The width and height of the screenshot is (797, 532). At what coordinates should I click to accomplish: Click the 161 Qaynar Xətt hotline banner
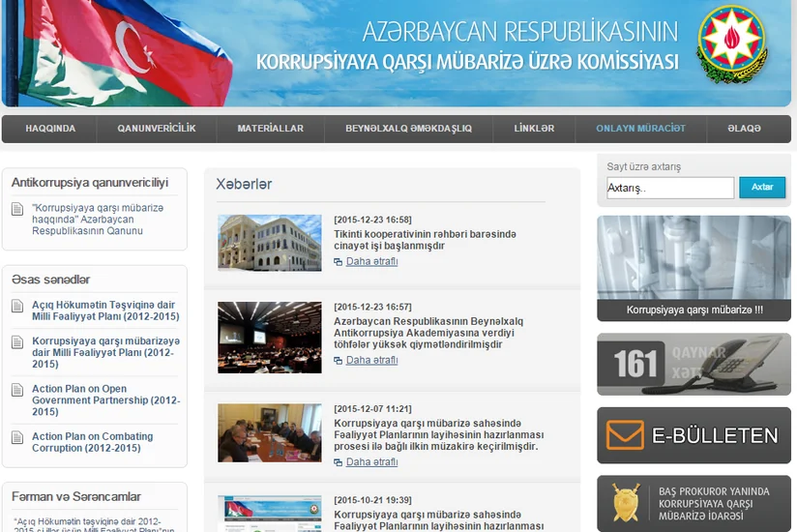[694, 365]
